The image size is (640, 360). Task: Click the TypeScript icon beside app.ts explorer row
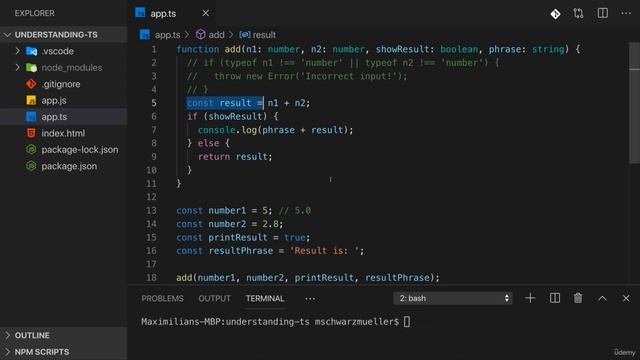click(x=31, y=117)
